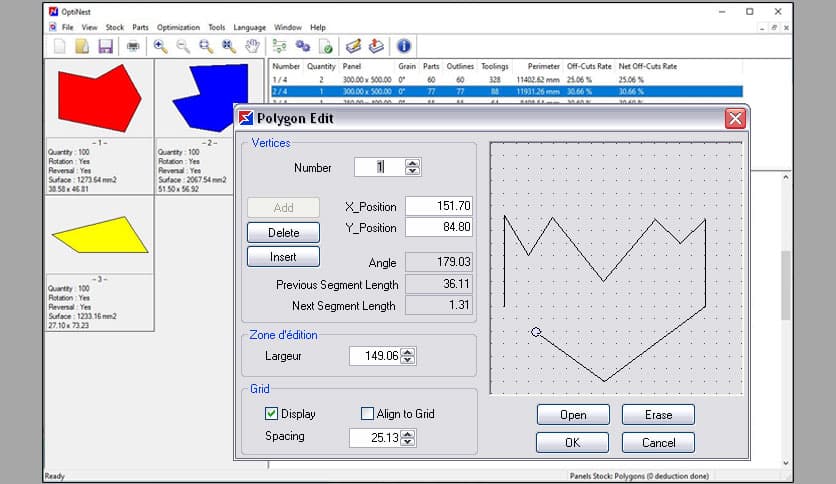This screenshot has width=836, height=484.
Task: Click the vertex Number spinner arrows
Action: (412, 167)
